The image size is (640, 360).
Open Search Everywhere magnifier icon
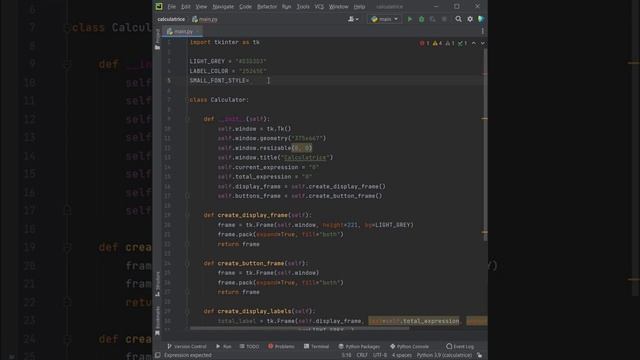pyautogui.click(x=458, y=19)
